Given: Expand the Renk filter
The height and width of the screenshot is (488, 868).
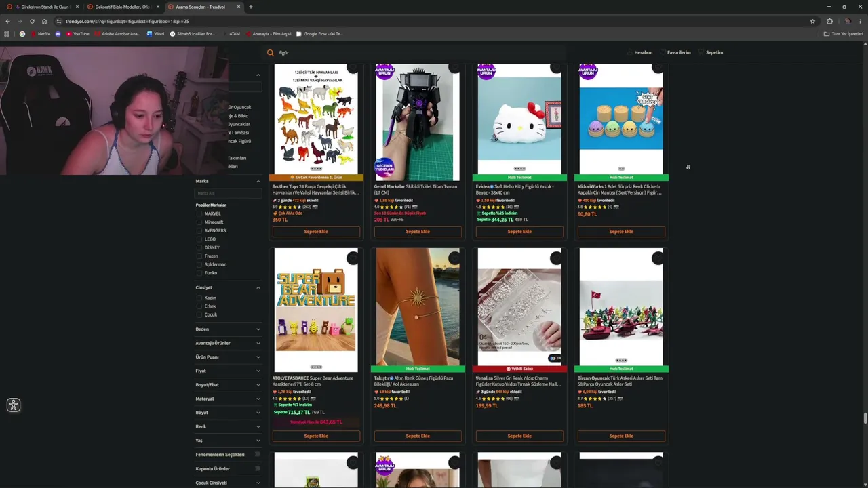Looking at the screenshot, I should pyautogui.click(x=229, y=426).
